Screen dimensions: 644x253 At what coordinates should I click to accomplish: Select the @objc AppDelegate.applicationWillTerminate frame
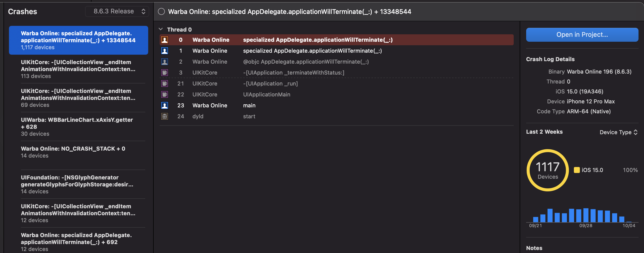point(336,62)
